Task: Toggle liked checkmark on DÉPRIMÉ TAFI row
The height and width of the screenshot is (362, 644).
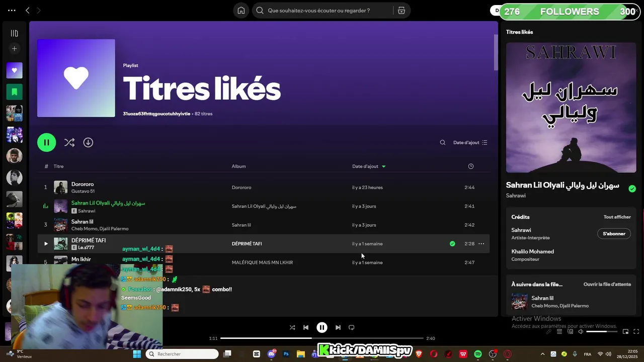Action: coord(452,244)
